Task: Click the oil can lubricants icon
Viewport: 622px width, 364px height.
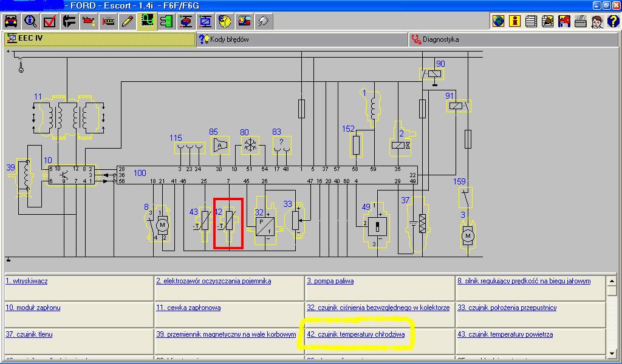Action: 89,22
